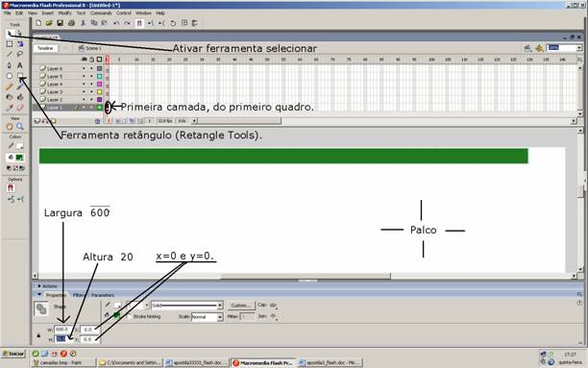The height and width of the screenshot is (368, 588).
Task: Click the Save disk icon in toolbar
Action: click(60, 23)
